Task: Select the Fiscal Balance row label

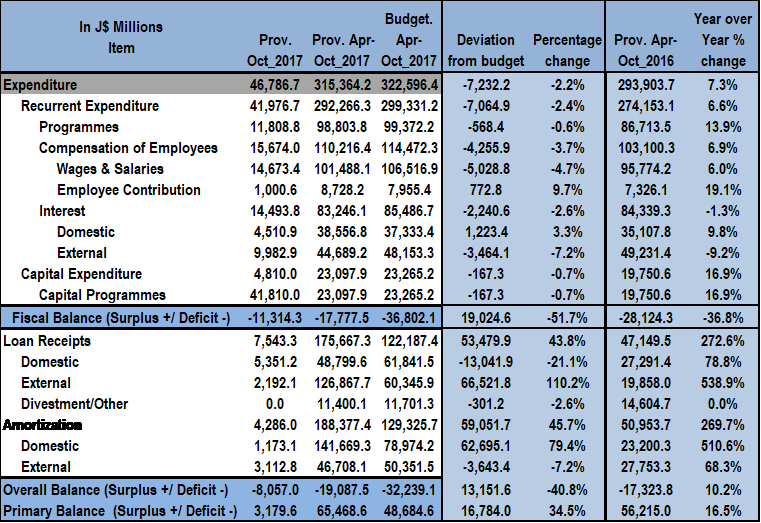Action: pyautogui.click(x=124, y=318)
